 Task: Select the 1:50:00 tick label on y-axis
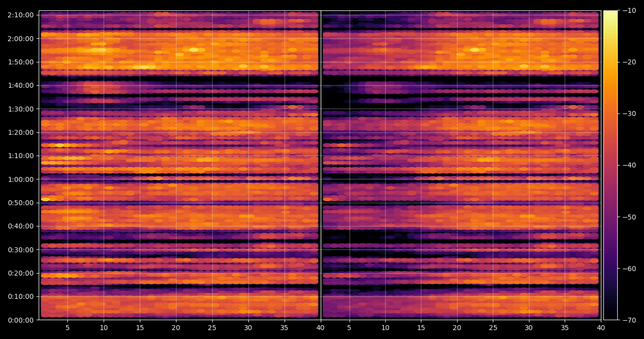click(x=20, y=62)
